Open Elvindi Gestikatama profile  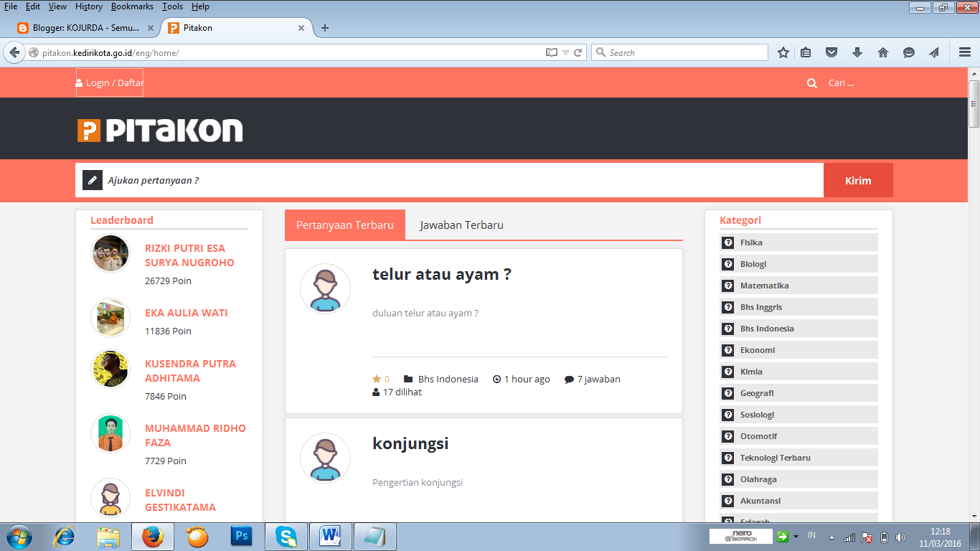coord(180,500)
